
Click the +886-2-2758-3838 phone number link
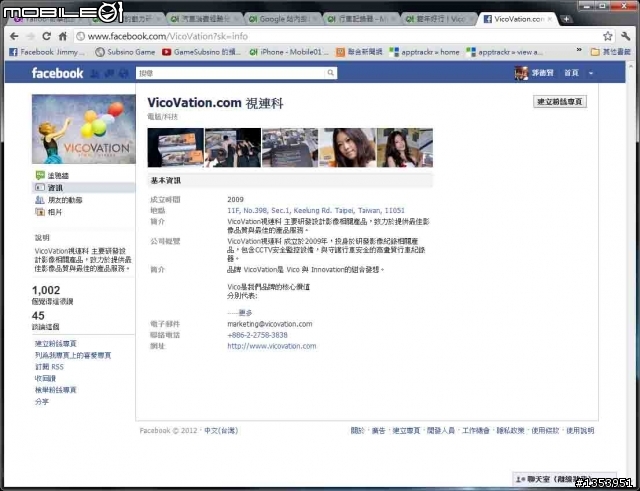257,335
